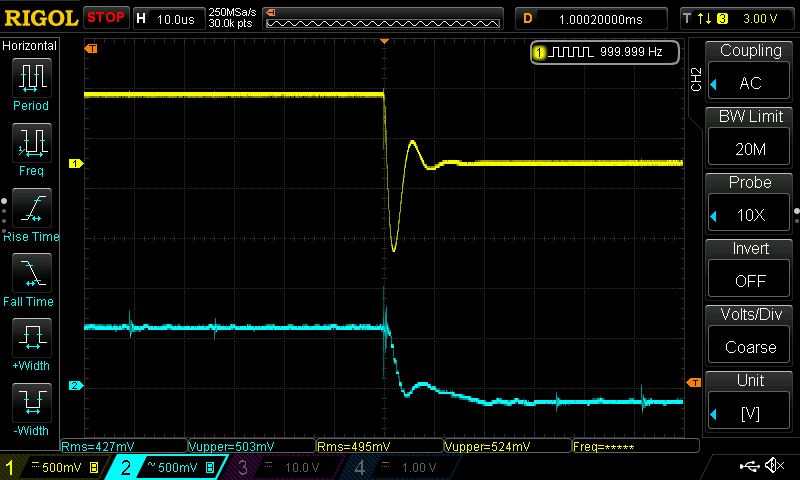Click the channel 1 bandwidth limit B icon
Screen dimensions: 800x480
[94, 467]
